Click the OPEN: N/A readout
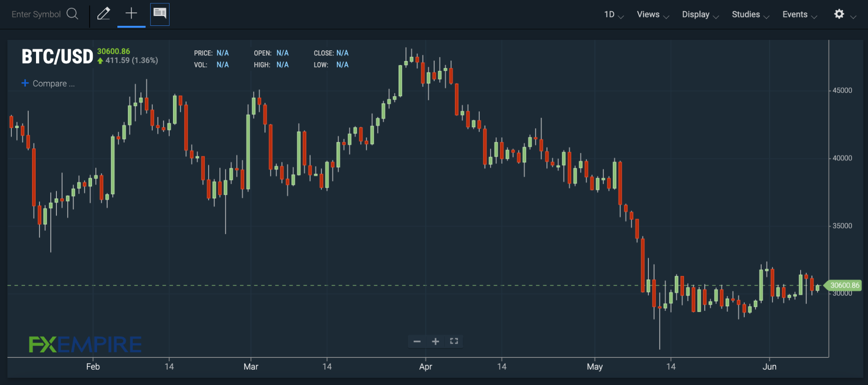 pos(271,53)
